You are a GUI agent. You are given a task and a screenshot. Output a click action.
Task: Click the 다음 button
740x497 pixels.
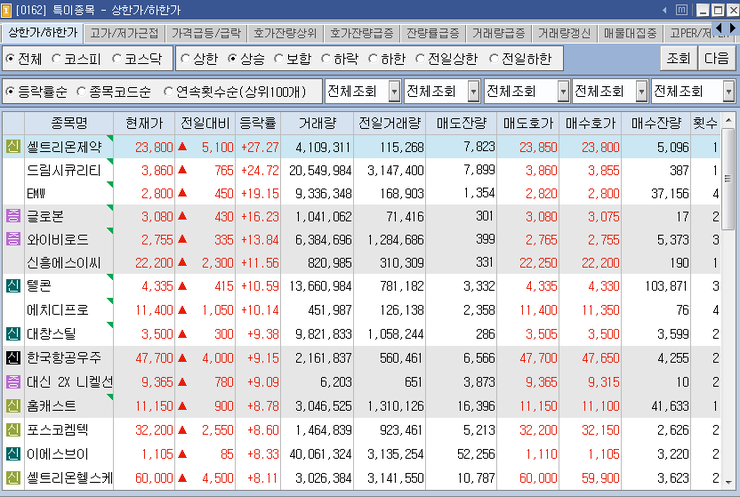click(x=716, y=58)
